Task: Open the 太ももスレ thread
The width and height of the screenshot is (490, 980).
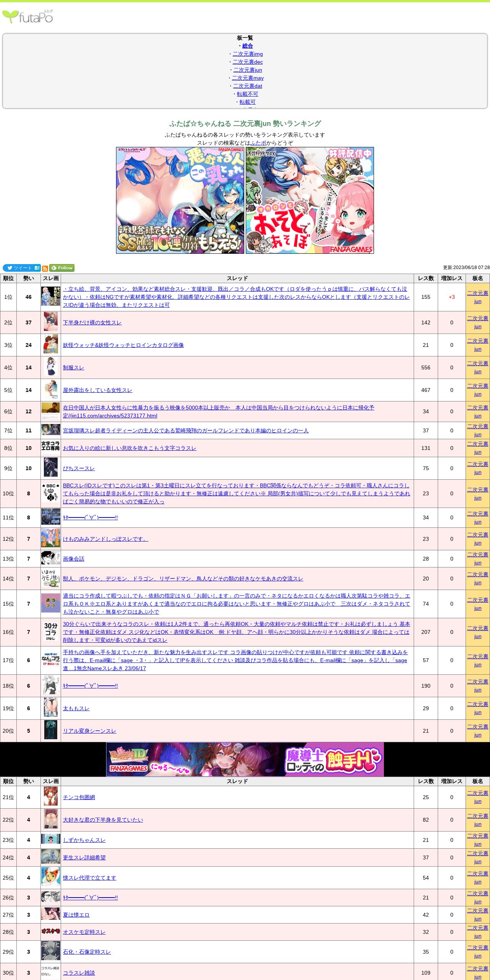Action: 76,708
